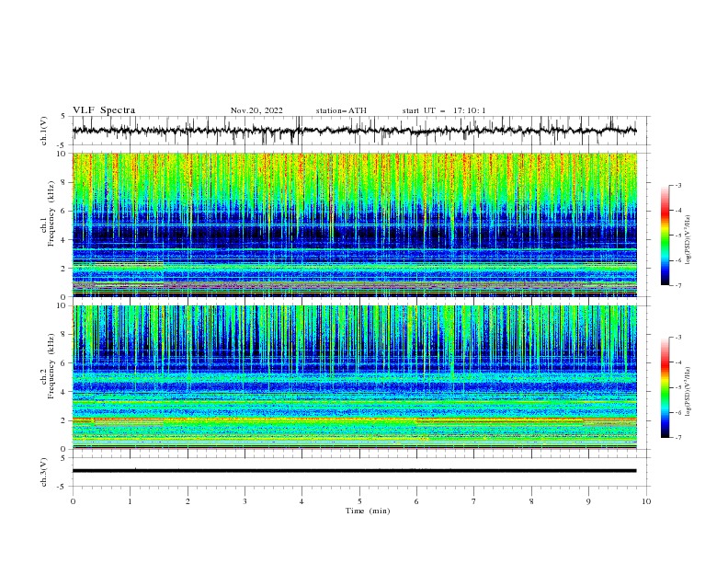This screenshot has height=563, width=728.
Task: Click the ch.2 color scale bar
Action: pyautogui.click(x=665, y=387)
